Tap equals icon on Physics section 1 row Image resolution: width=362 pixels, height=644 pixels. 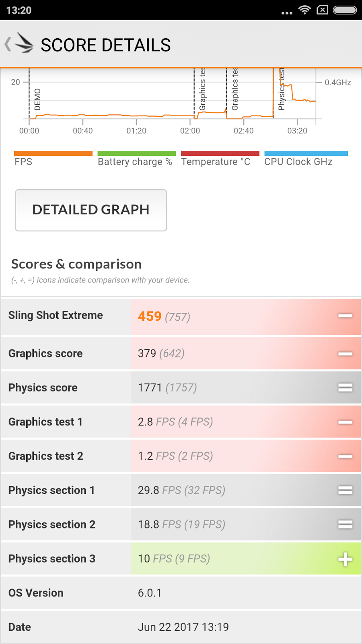[345, 490]
